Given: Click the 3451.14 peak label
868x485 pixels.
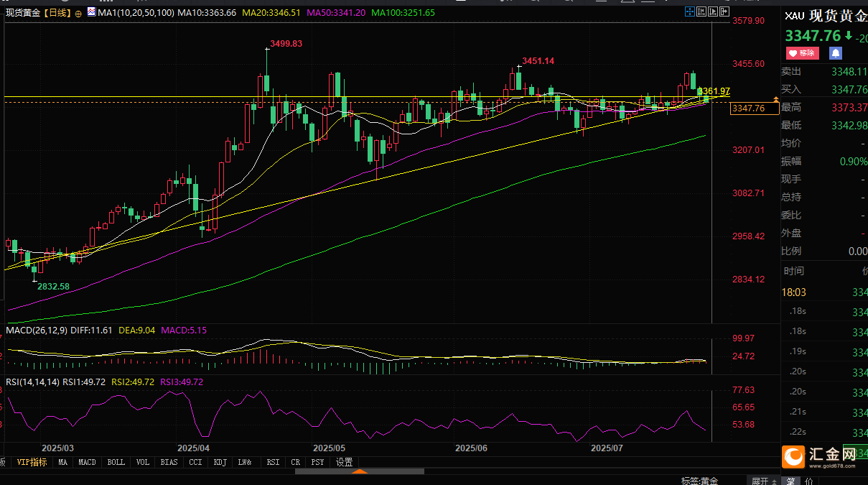Looking at the screenshot, I should click(538, 61).
